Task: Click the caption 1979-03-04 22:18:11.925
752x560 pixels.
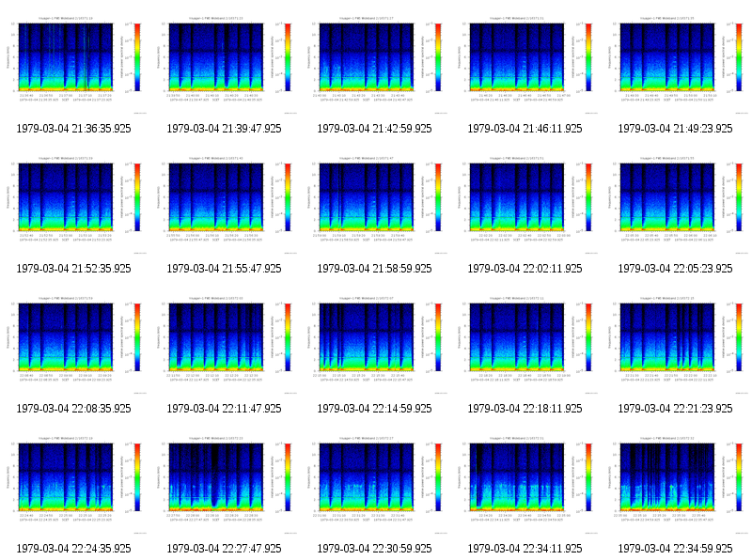Action: [x=525, y=409]
